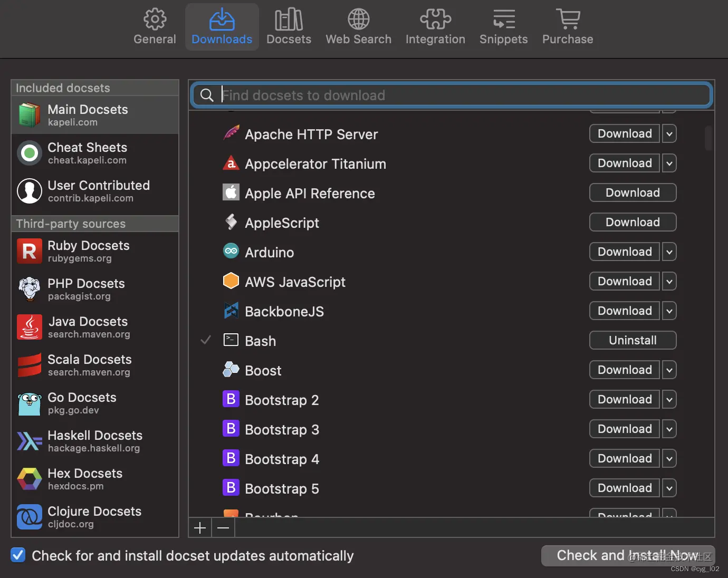Image resolution: width=728 pixels, height=578 pixels.
Task: Click the AWS JavaScript orange hexagon icon
Action: coord(231,281)
